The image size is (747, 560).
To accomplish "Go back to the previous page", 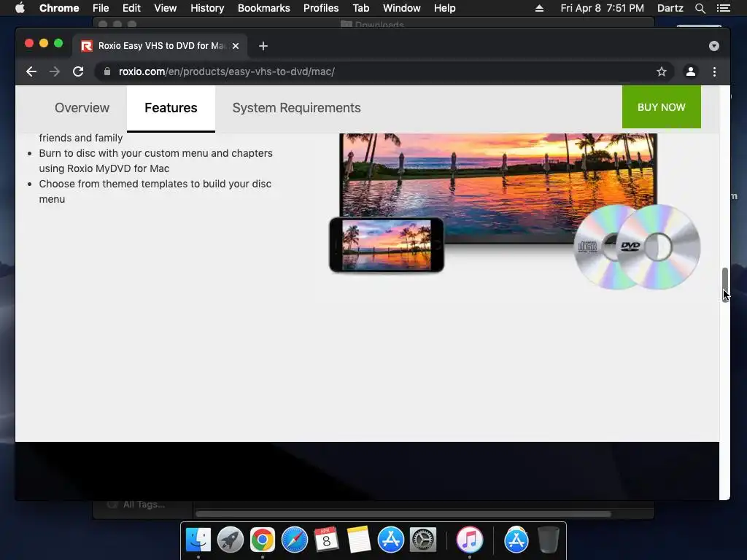I will coord(31,71).
